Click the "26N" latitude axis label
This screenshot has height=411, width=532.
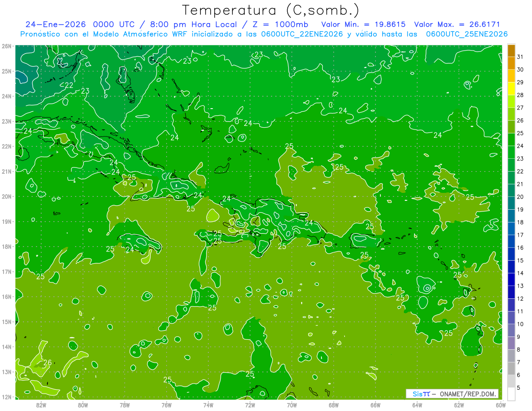click(x=6, y=46)
